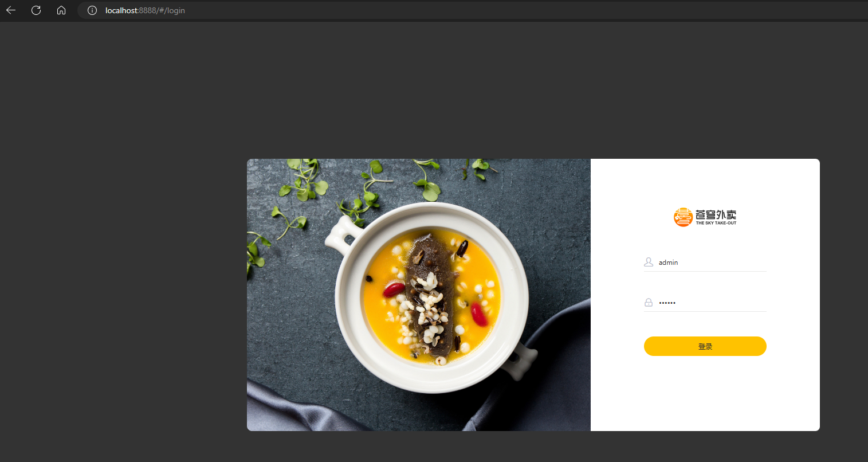
Task: Click the orange round Sky Take-Out logo icon
Action: 683,217
